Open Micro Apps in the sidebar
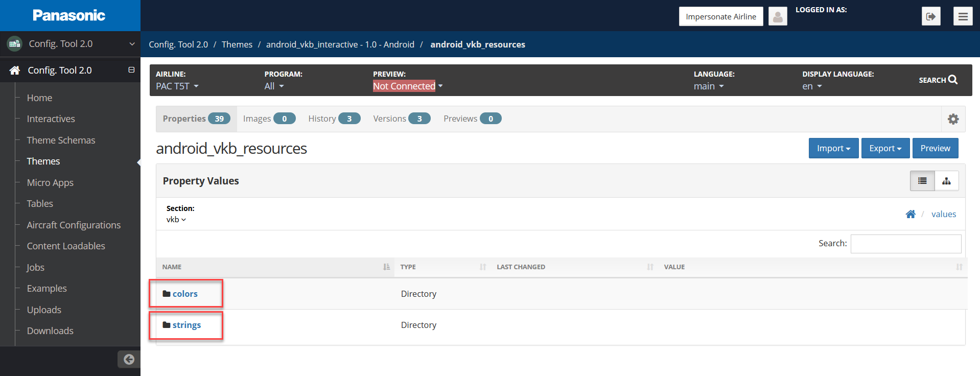980x376 pixels. 50,182
